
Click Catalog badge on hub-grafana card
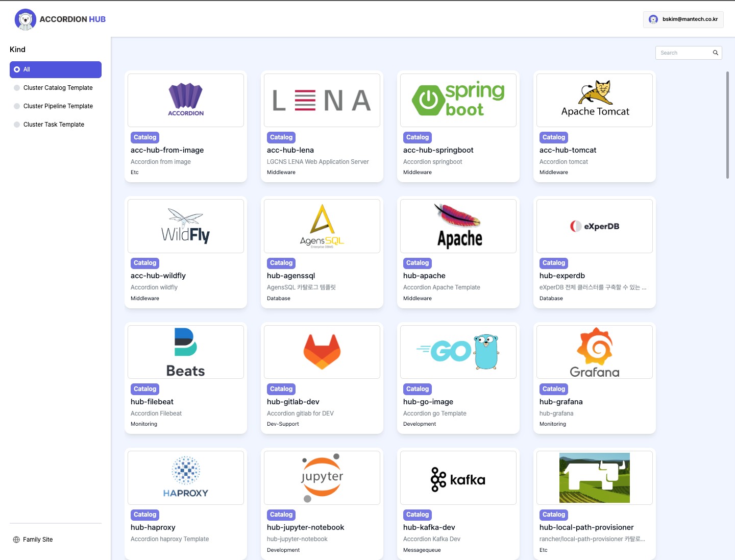point(554,389)
